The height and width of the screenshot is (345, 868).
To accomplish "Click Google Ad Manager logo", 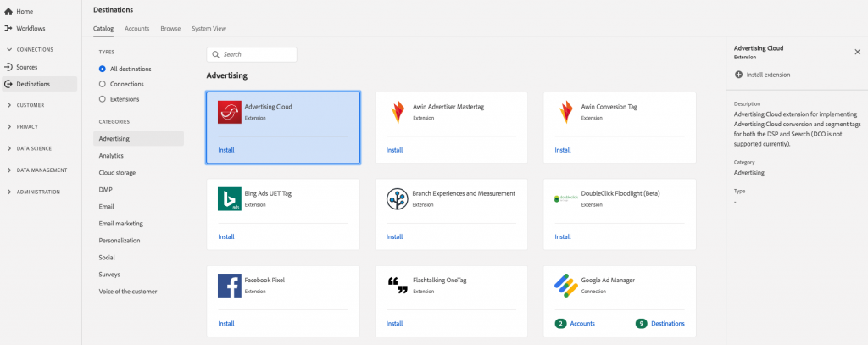I will coord(565,286).
